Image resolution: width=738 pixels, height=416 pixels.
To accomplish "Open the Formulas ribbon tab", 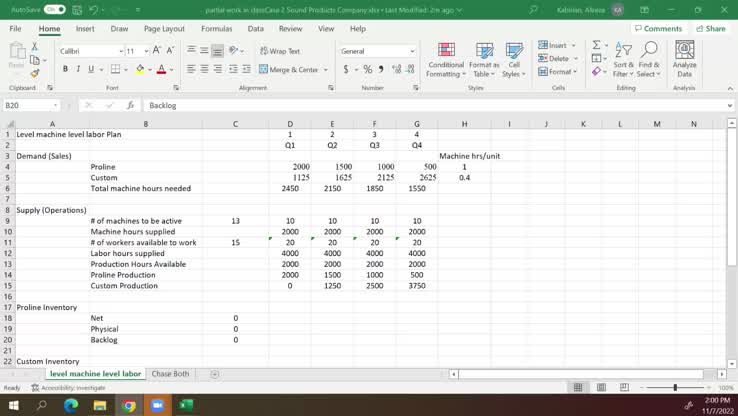I will pos(216,29).
